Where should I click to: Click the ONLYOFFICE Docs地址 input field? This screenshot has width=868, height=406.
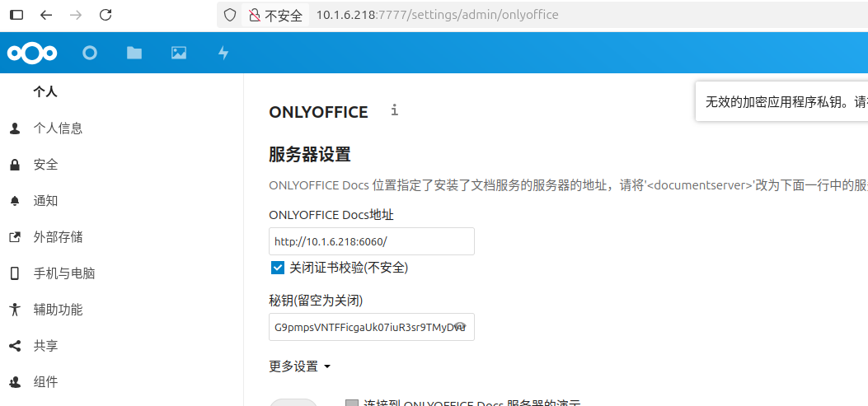click(371, 241)
